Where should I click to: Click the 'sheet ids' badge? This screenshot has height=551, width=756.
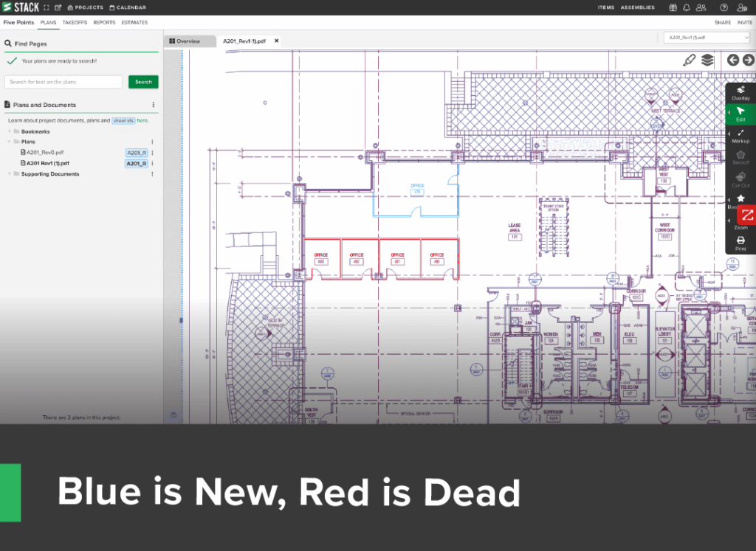point(123,121)
